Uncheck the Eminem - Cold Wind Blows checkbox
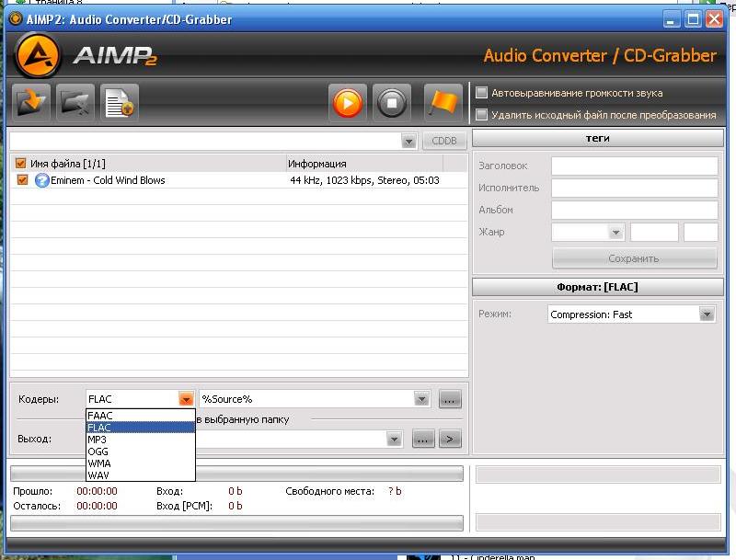 click(22, 180)
